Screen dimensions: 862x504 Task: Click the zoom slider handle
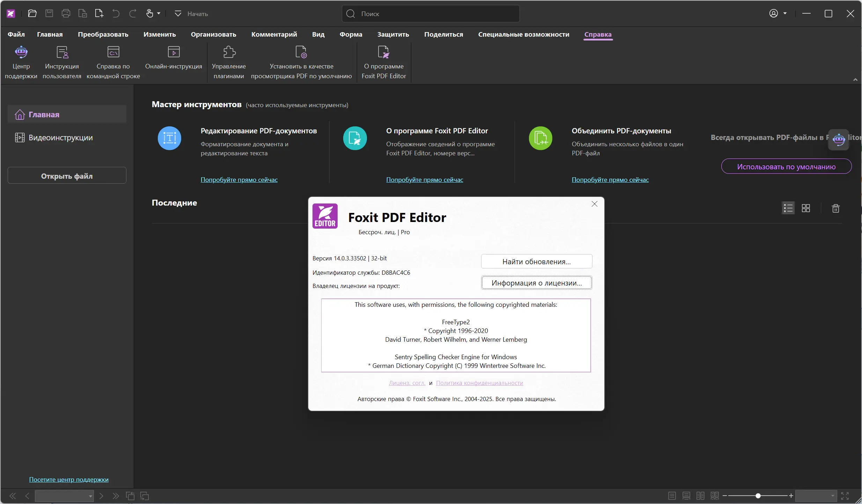[x=758, y=496]
